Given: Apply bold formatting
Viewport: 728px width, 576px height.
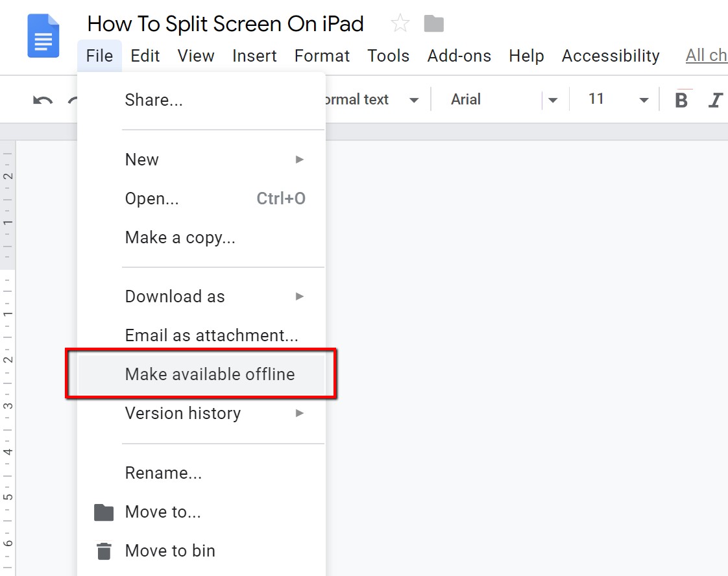Looking at the screenshot, I should coord(681,99).
